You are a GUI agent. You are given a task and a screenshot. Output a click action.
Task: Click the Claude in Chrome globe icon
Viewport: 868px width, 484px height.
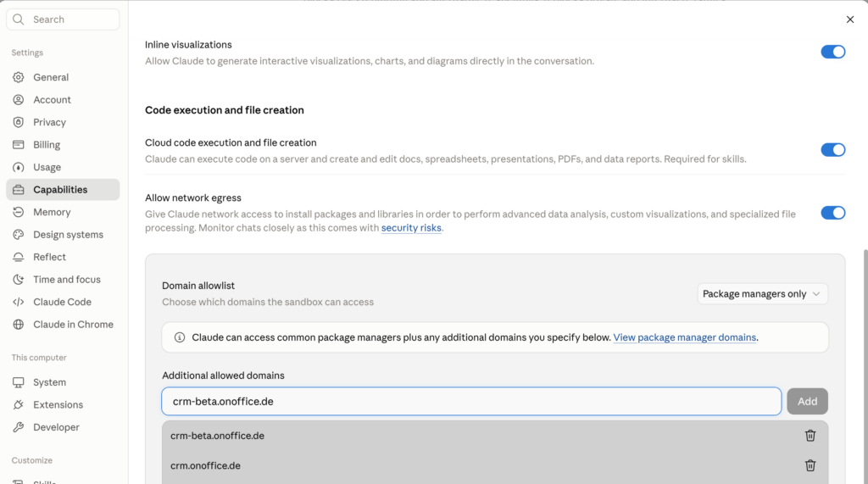click(19, 325)
